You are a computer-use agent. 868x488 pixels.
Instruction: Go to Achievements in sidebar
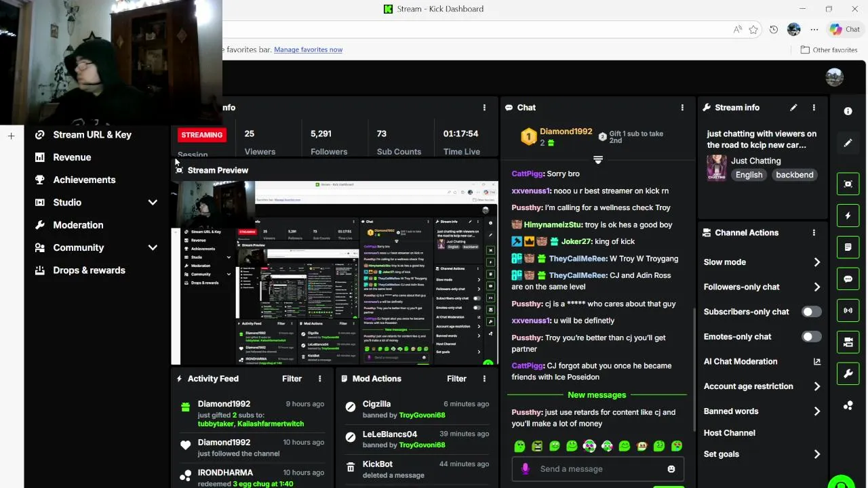[84, 180]
